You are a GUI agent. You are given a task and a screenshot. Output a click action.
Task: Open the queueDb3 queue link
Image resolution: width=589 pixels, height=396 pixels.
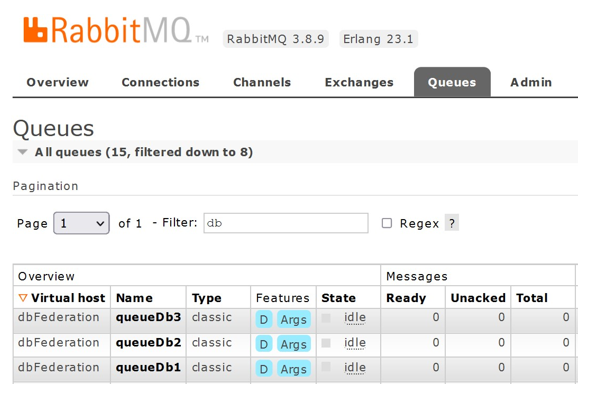coord(148,317)
